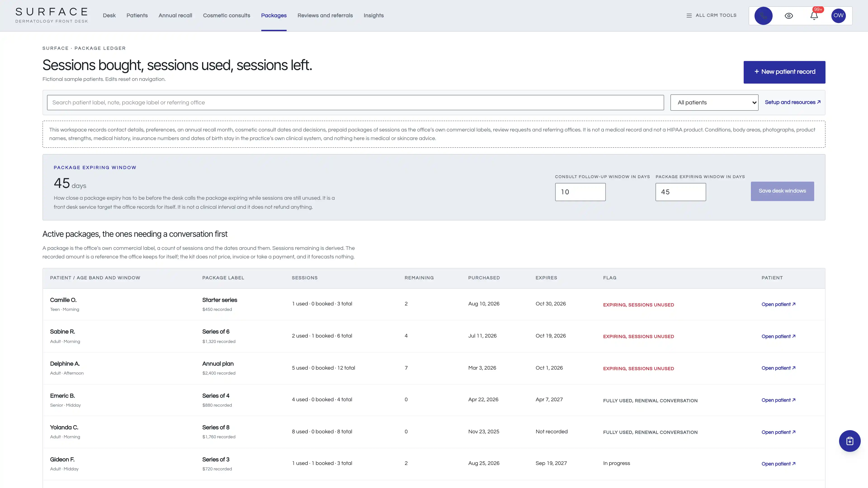Image resolution: width=868 pixels, height=488 pixels.
Task: Select the Series of 8 package label
Action: coord(216,427)
